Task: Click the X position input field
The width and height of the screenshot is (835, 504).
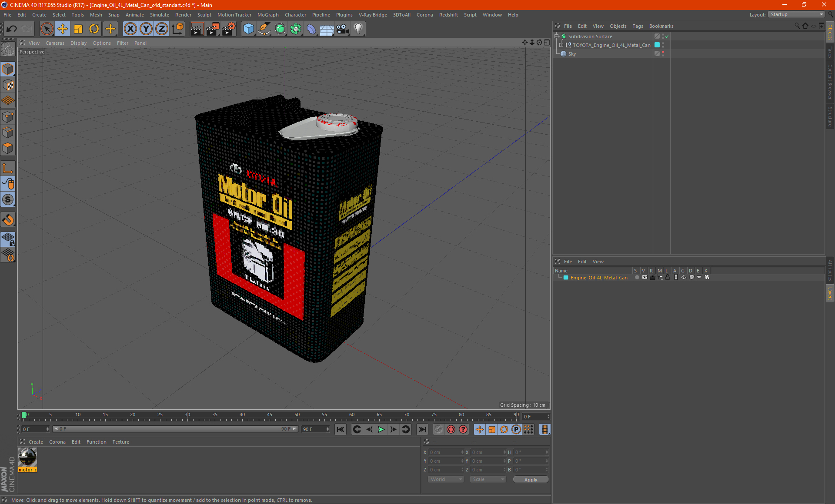Action: (446, 452)
